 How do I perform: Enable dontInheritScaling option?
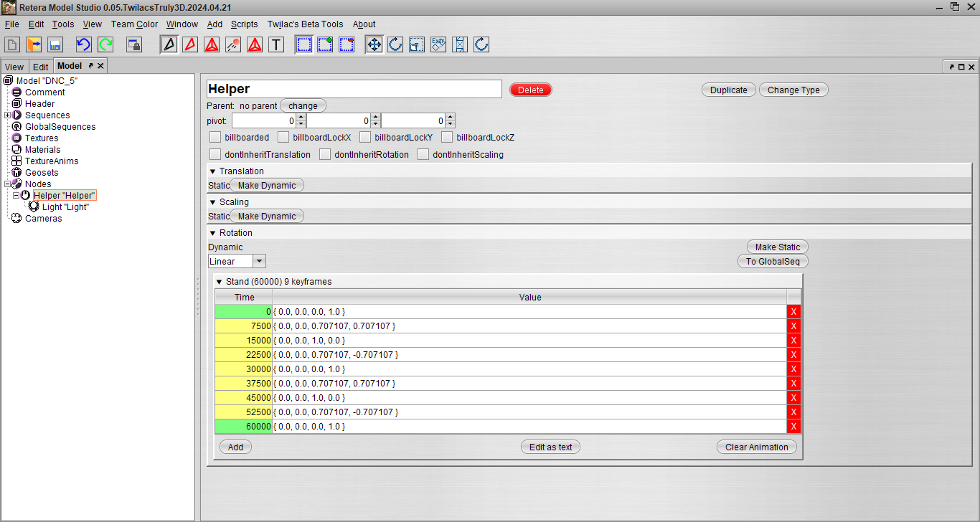423,154
